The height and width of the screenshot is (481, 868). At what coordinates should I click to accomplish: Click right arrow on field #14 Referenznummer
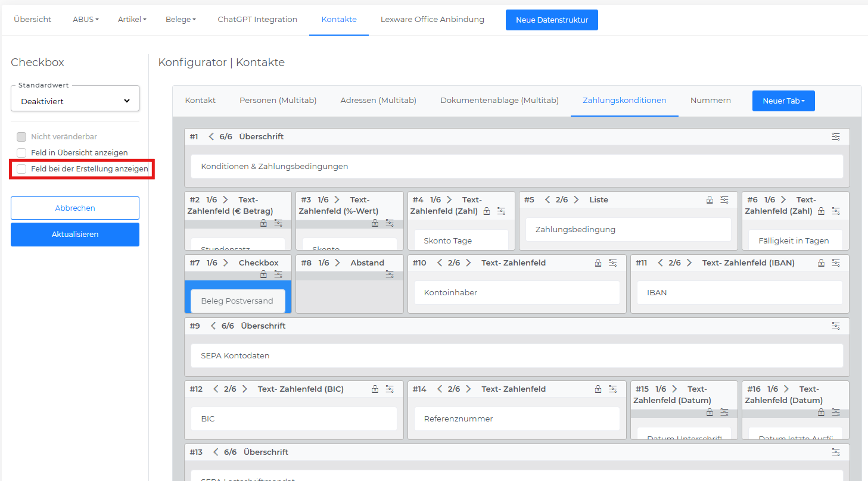coord(468,389)
